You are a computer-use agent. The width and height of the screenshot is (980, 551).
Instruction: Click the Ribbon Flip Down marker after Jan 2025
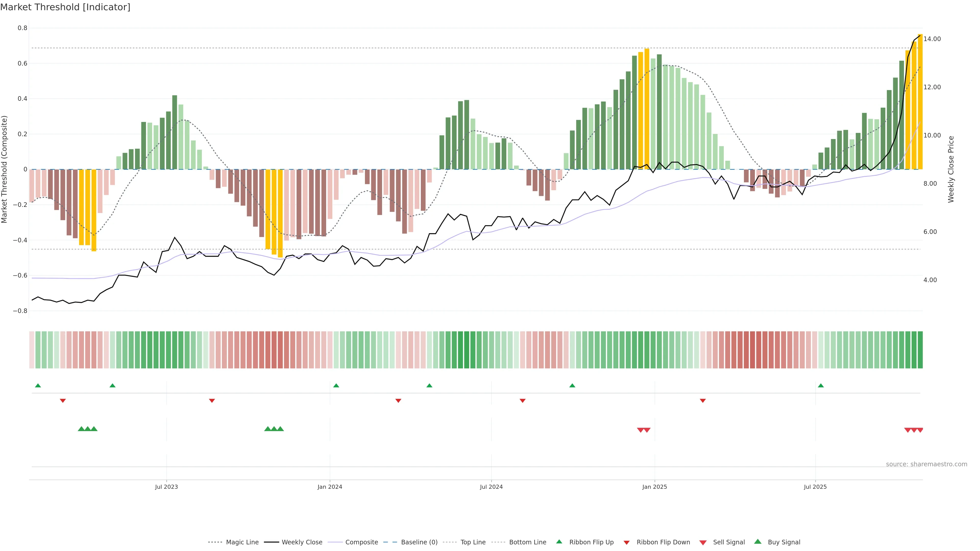coord(703,401)
